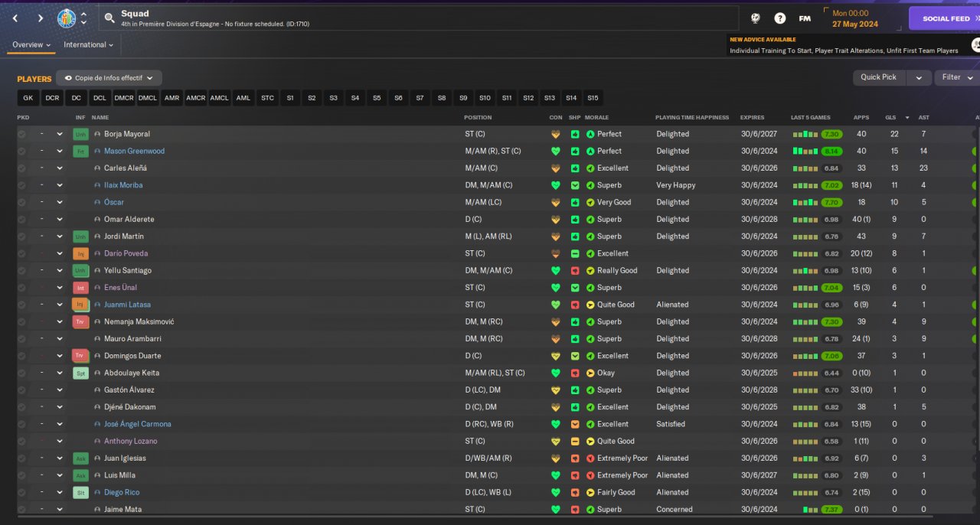
Task: Click the search magnifier icon
Action: [x=109, y=18]
